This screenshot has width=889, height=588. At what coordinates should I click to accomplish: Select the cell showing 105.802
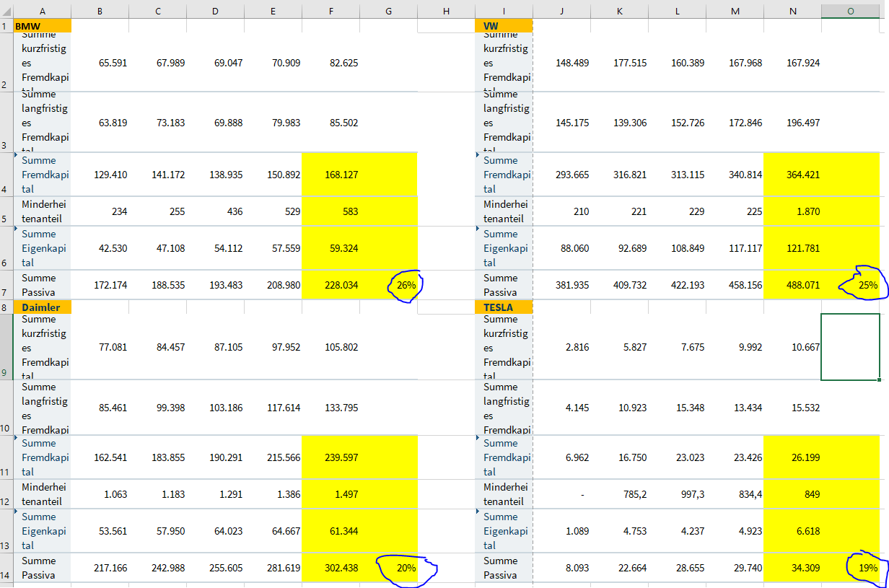330,347
